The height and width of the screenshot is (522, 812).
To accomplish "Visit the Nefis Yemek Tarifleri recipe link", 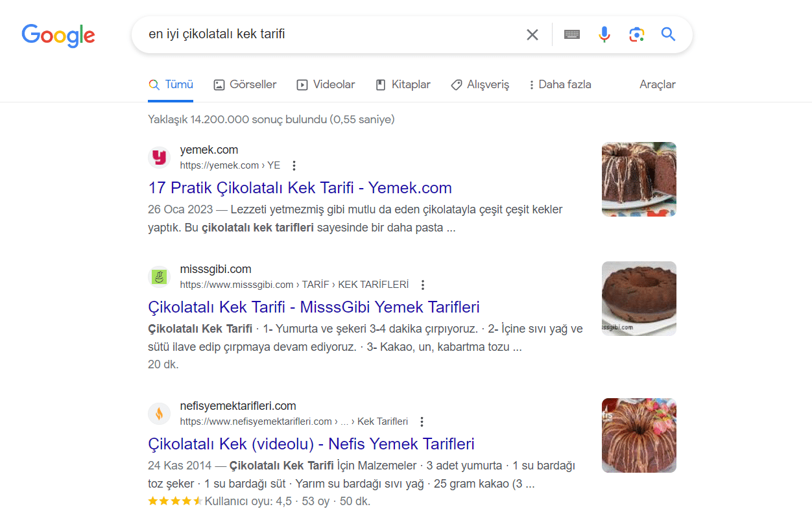I will (x=310, y=444).
